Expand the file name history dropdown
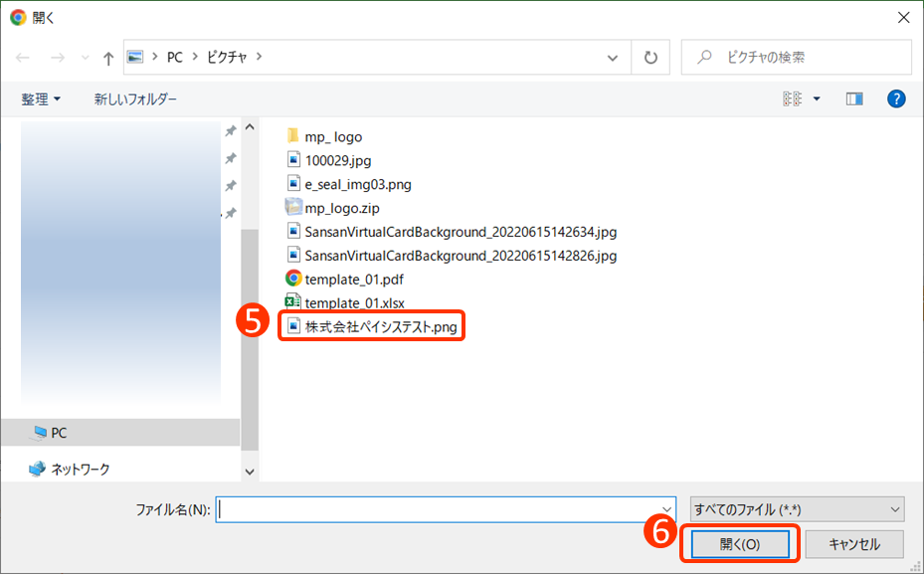Viewport: 924px width, 576px height. coord(667,509)
